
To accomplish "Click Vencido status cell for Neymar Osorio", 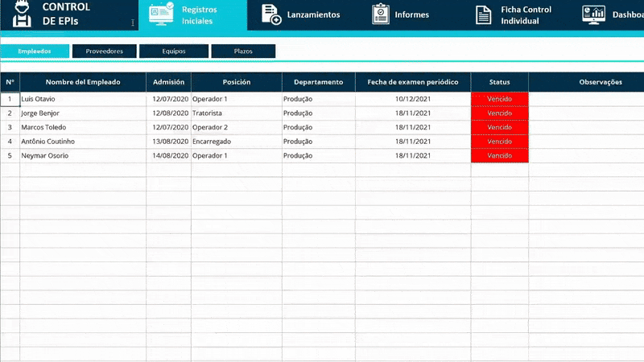I will 499,156.
